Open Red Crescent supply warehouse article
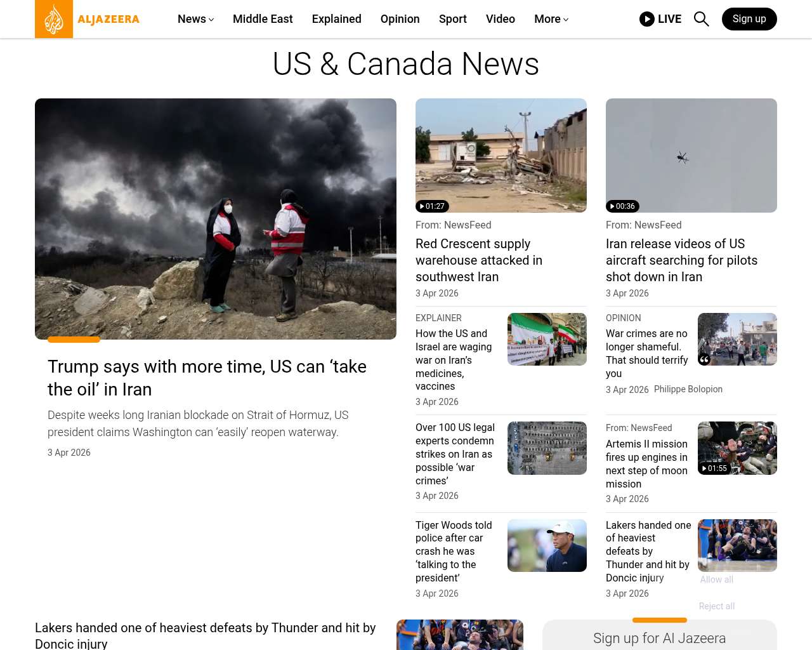Screen dimensions: 812x650 (479, 260)
